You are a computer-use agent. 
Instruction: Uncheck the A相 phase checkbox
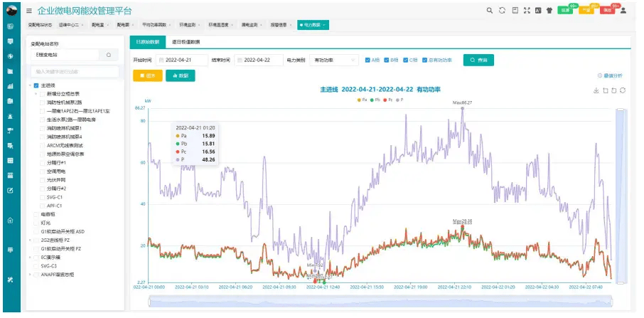pyautogui.click(x=367, y=60)
